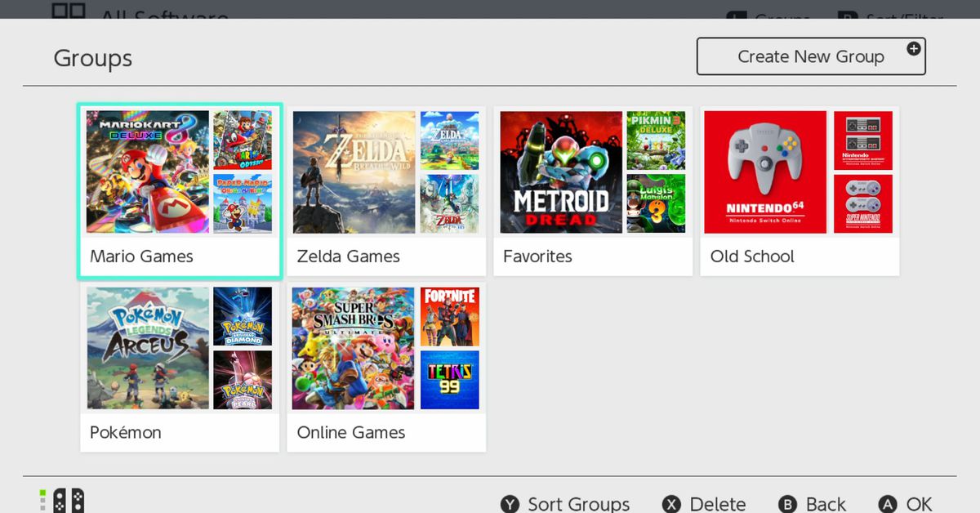980x513 pixels.
Task: Select the Pokémon group label
Action: [x=126, y=432]
